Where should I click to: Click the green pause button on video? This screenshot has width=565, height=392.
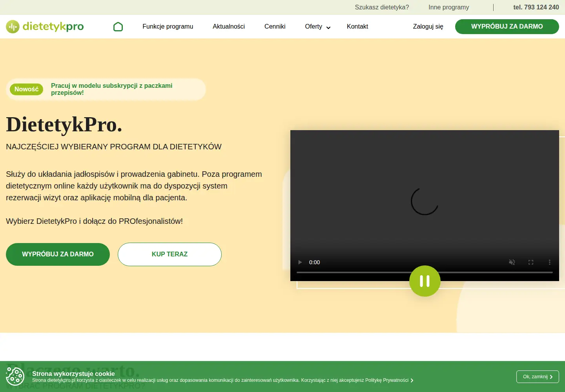click(425, 281)
